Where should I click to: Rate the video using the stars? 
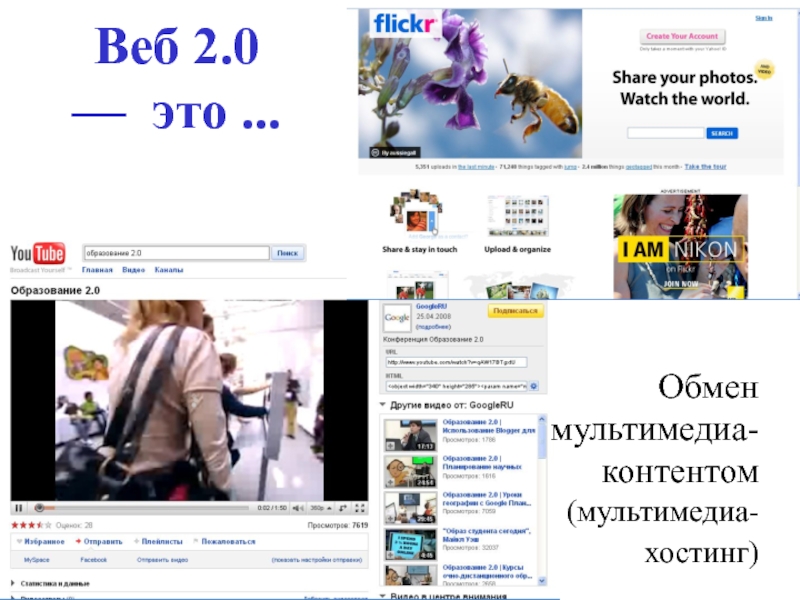pos(31,525)
